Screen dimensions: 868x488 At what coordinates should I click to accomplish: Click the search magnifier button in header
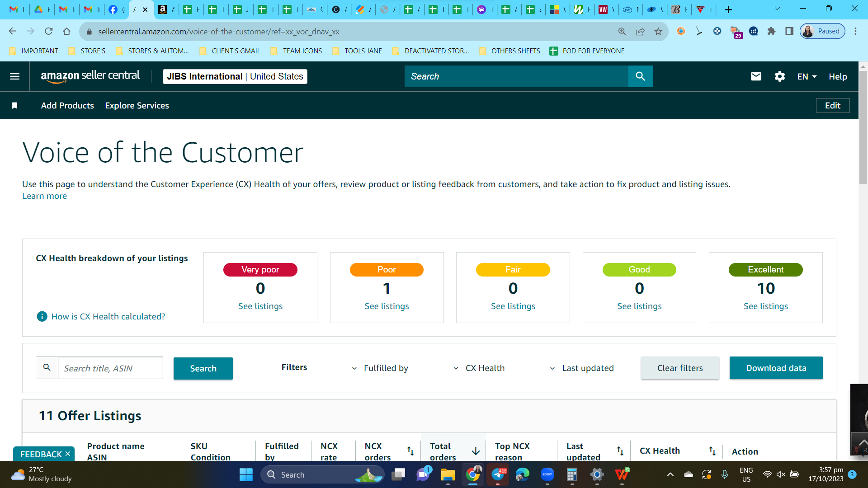(640, 76)
